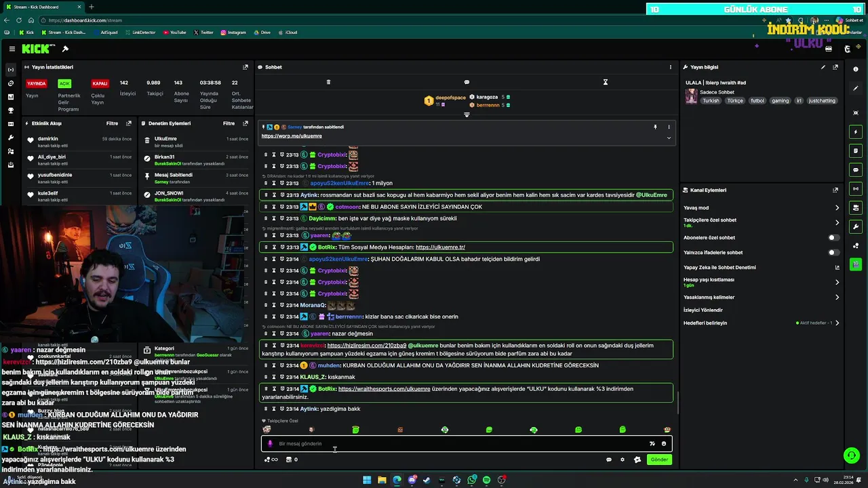Select the justchatting tag
Viewport: 868px width, 488px height.
(822, 101)
